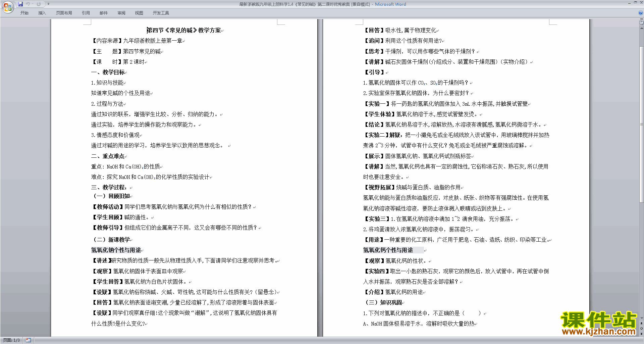644x344 pixels.
Task: Click the line 3.情感态度和价值观
Action: tap(115, 135)
